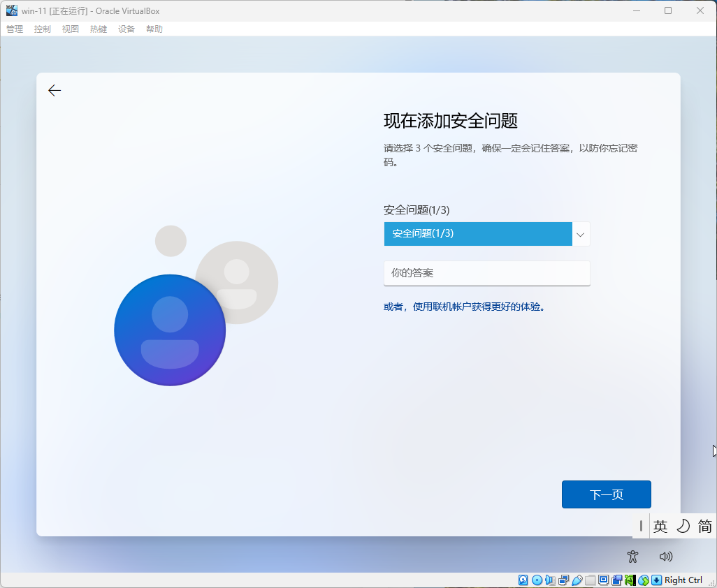Screen dimensions: 717x588
Task: Open the accessibility icon in setup screen
Action: [633, 557]
